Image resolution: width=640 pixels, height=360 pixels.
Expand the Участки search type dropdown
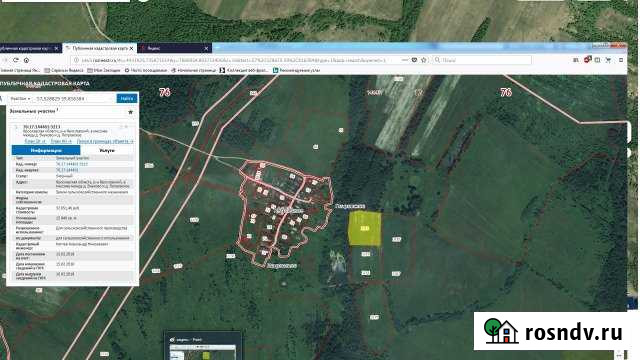(x=20, y=98)
